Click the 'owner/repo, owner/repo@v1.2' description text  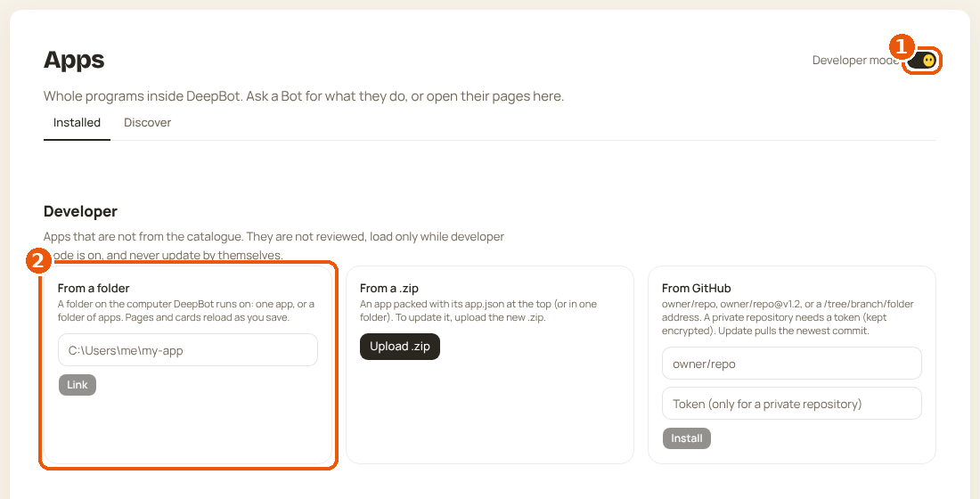coord(788,317)
